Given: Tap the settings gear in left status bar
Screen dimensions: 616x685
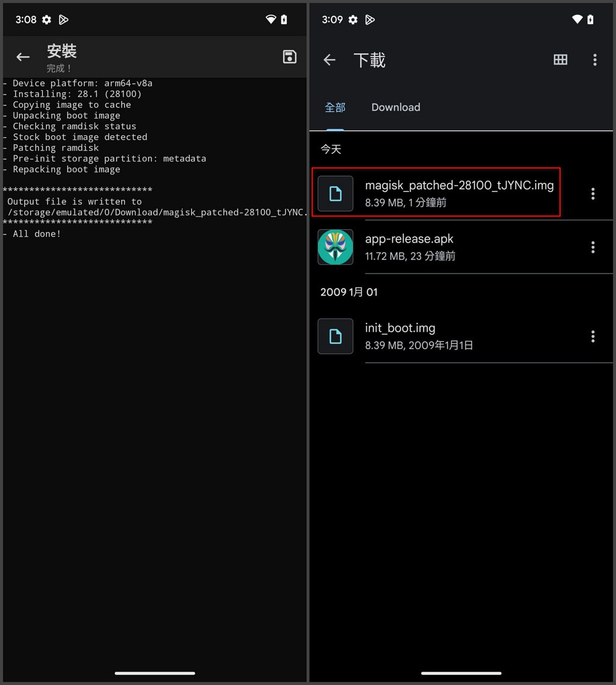Looking at the screenshot, I should pos(46,20).
